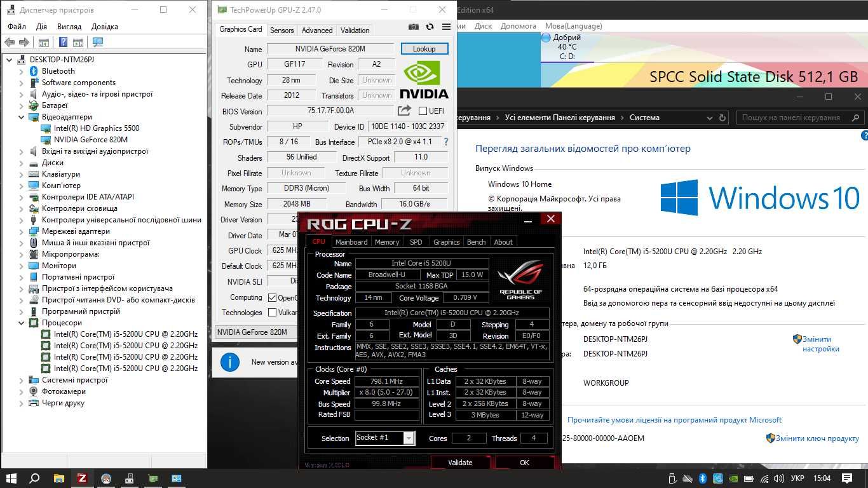Click the Lookup button in GPU-Z
The image size is (868, 488).
pos(424,49)
